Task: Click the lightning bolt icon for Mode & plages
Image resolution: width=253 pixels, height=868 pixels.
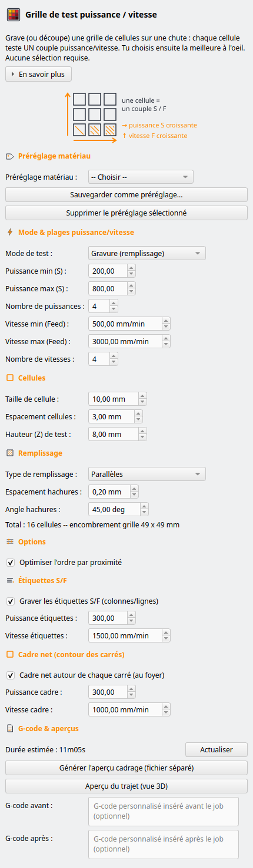Action: click(x=10, y=232)
